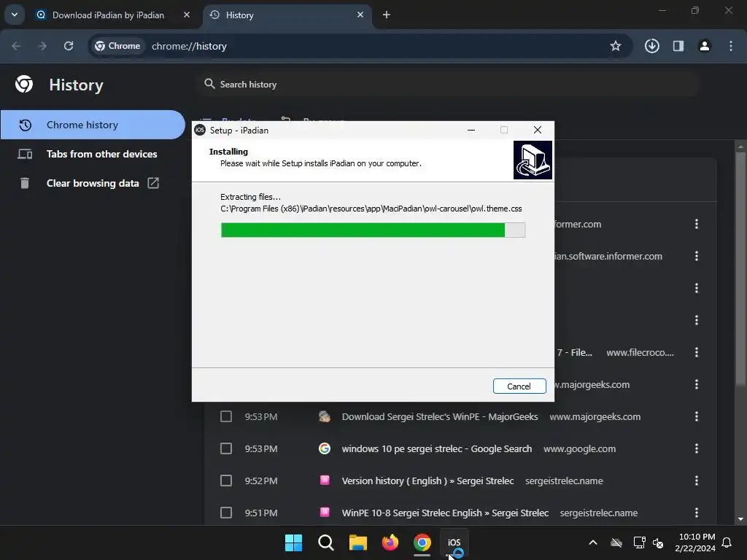The image size is (747, 560).
Task: Reload the current page
Action: 69,46
